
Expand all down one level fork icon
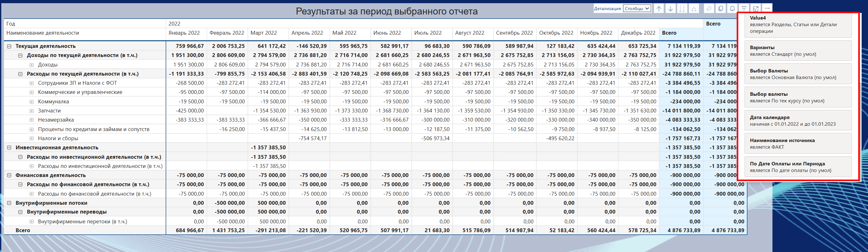pos(694,9)
